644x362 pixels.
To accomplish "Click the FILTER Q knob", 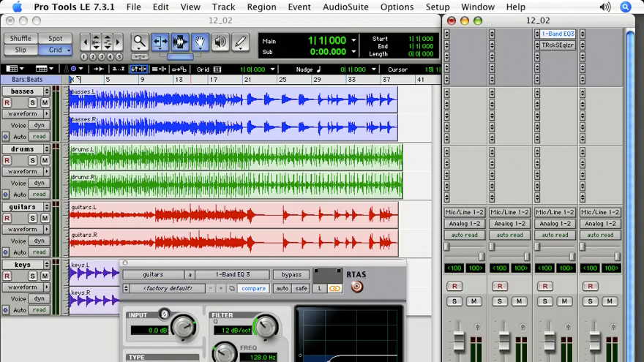I will 266,327.
